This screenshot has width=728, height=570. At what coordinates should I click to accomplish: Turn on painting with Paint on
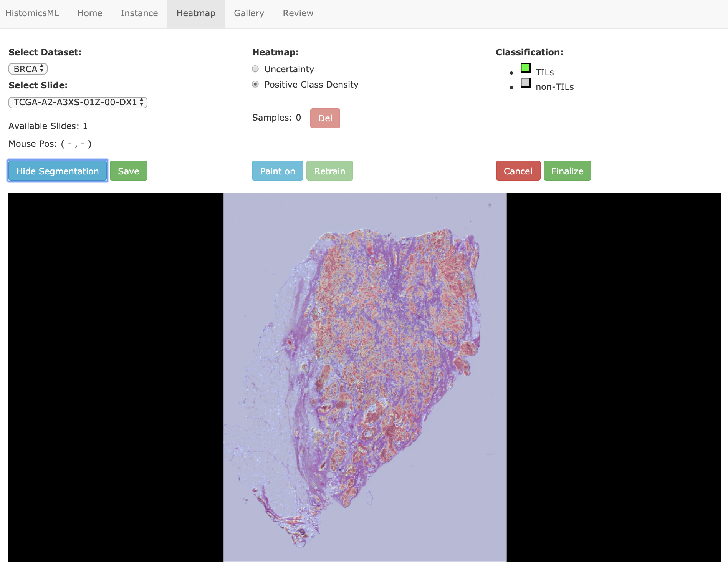coord(278,171)
